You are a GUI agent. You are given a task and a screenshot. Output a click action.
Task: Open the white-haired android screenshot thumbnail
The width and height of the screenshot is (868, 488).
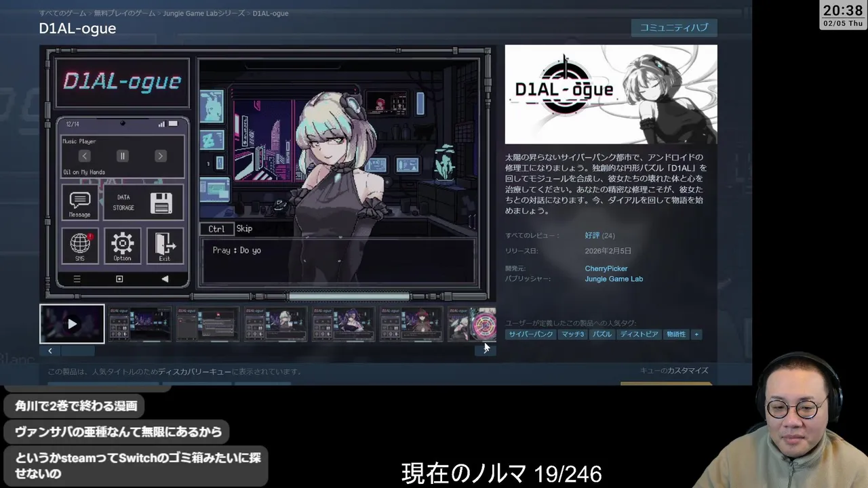coord(275,324)
